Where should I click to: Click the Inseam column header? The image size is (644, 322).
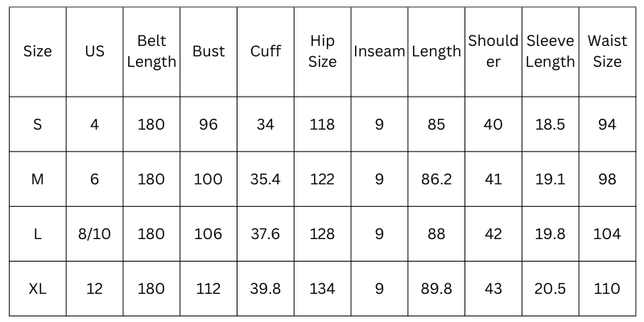tap(379, 52)
